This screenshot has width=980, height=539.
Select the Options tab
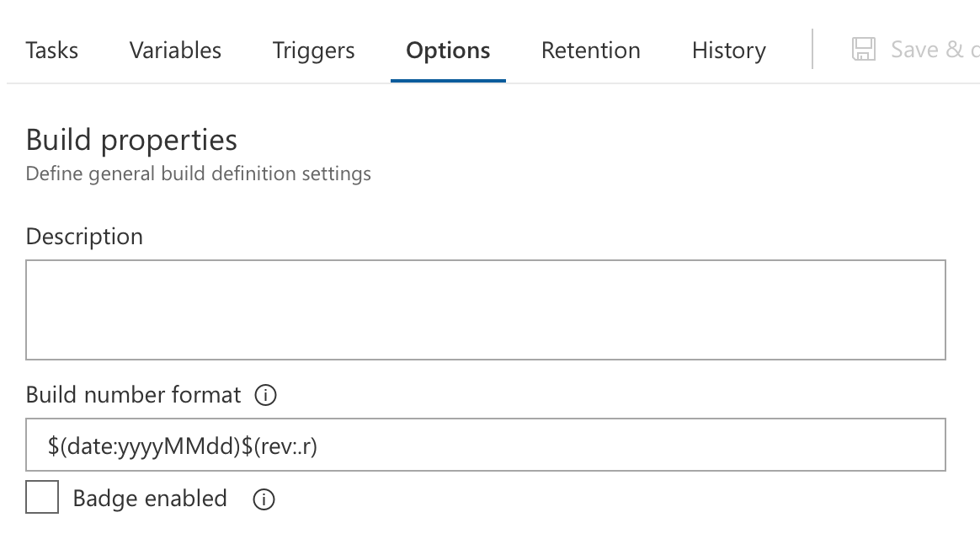pos(448,51)
